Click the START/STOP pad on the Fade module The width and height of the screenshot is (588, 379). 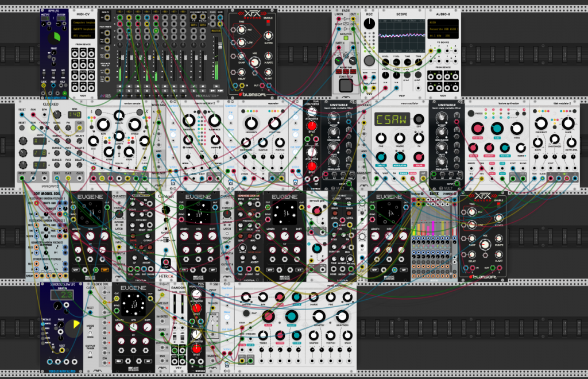345,86
